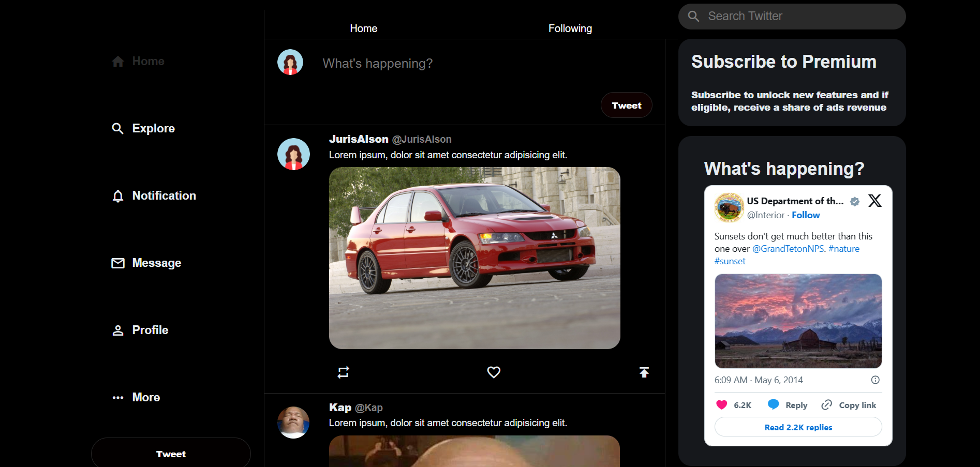Click the info icon beside tweet date
Screen dimensions: 980x467
point(875,380)
